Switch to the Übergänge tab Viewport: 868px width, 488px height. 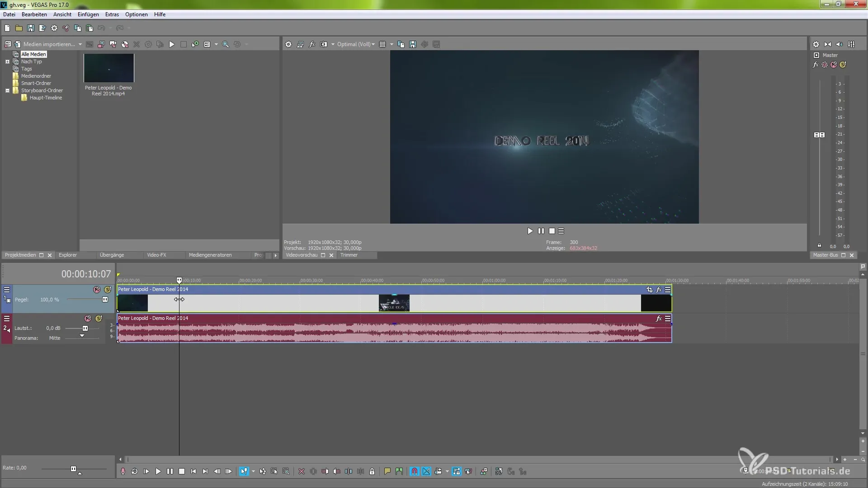coord(112,255)
